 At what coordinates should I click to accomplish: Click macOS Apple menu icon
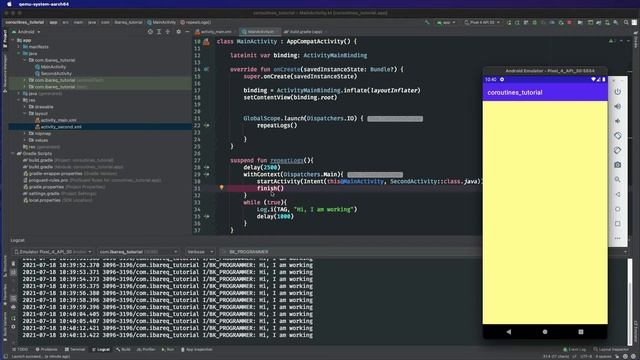click(9, 4)
